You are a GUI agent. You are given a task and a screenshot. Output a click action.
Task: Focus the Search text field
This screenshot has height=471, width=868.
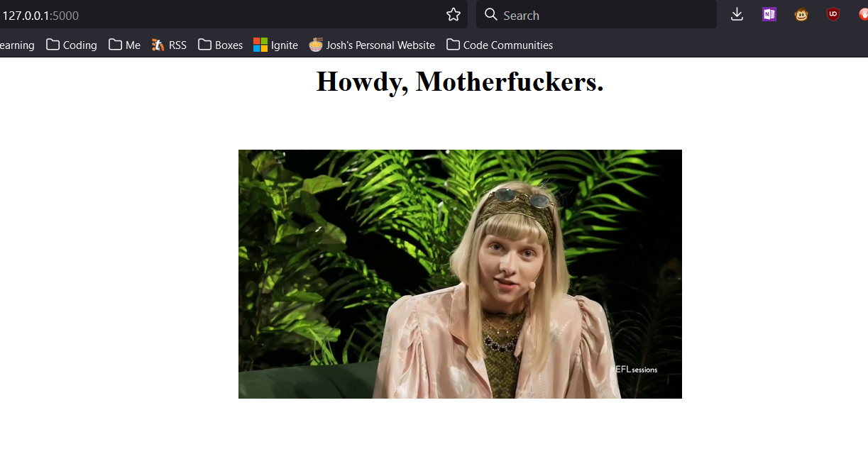tap(603, 15)
